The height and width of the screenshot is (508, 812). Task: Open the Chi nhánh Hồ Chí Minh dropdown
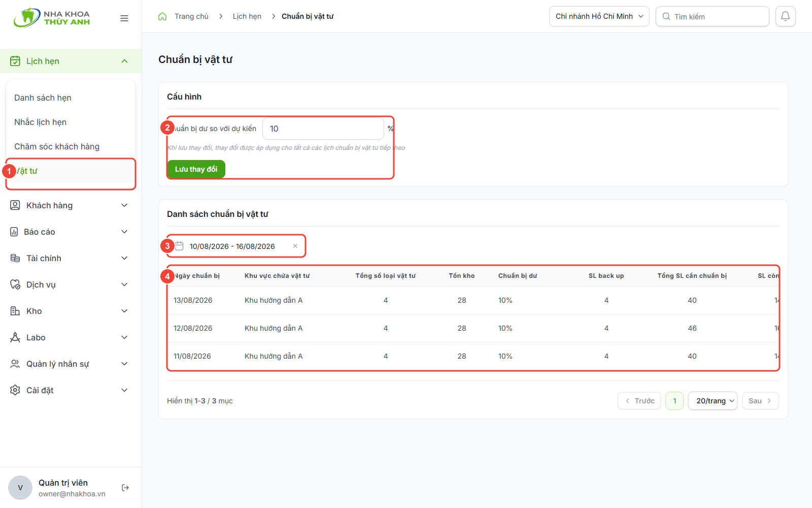pyautogui.click(x=599, y=16)
